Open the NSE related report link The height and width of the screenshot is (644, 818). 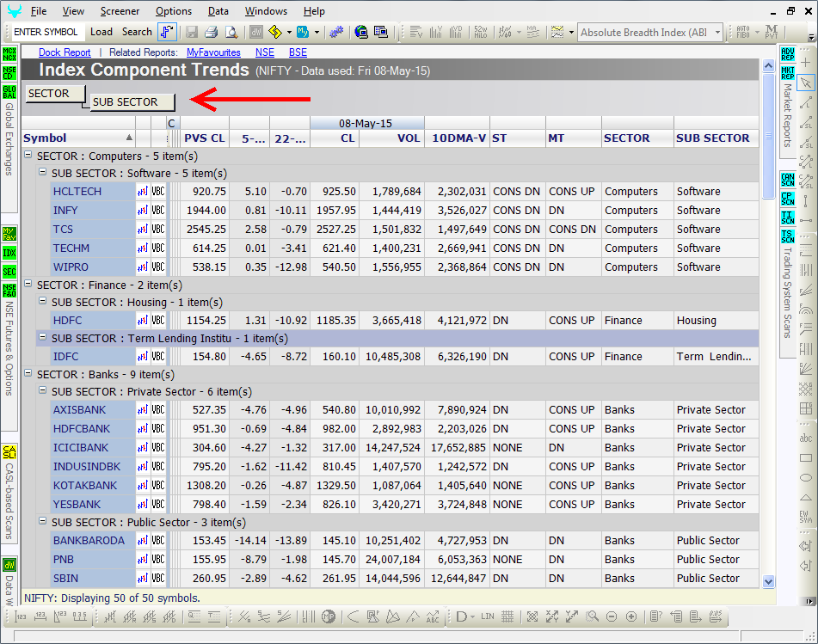[x=264, y=52]
